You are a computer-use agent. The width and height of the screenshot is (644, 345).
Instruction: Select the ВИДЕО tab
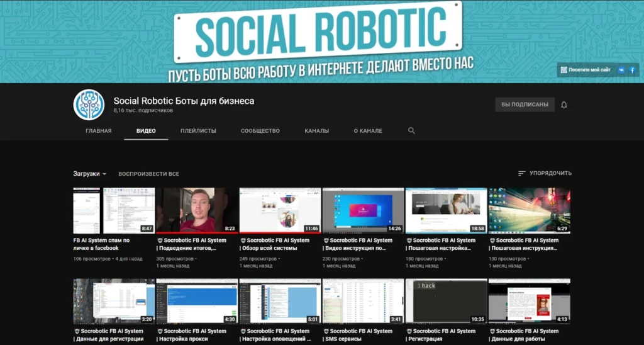[x=146, y=131]
